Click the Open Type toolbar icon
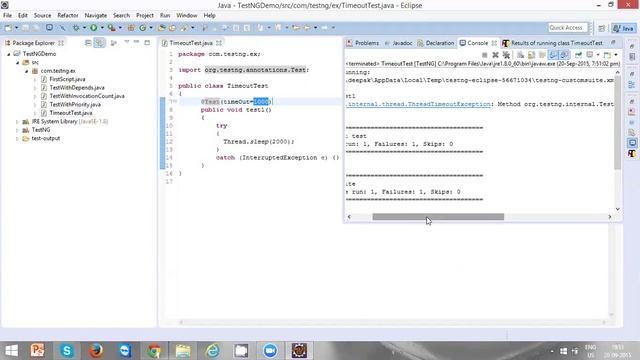The height and width of the screenshot is (360, 640). pyautogui.click(x=162, y=28)
